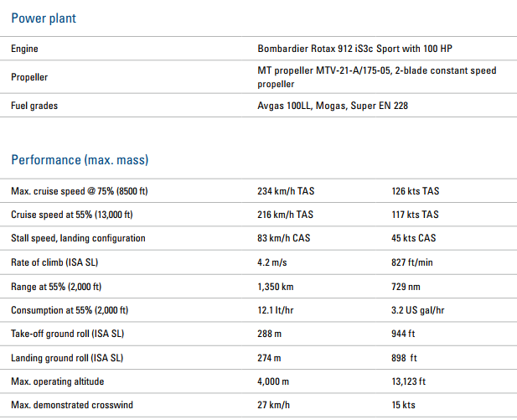This screenshot has height=420, width=517.
Task: Select the Fuel grades row label
Action: click(34, 106)
